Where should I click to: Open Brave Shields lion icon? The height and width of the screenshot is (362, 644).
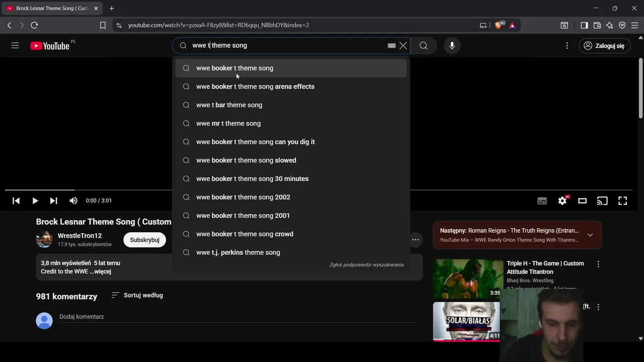click(x=499, y=25)
